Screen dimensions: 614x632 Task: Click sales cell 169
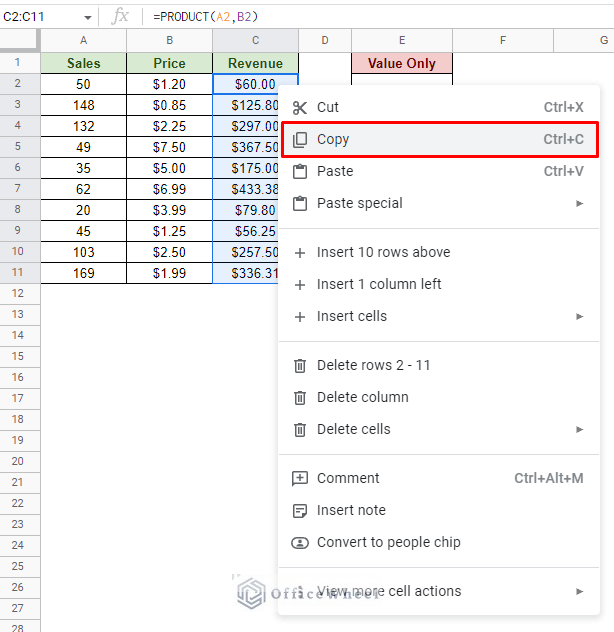coord(83,273)
